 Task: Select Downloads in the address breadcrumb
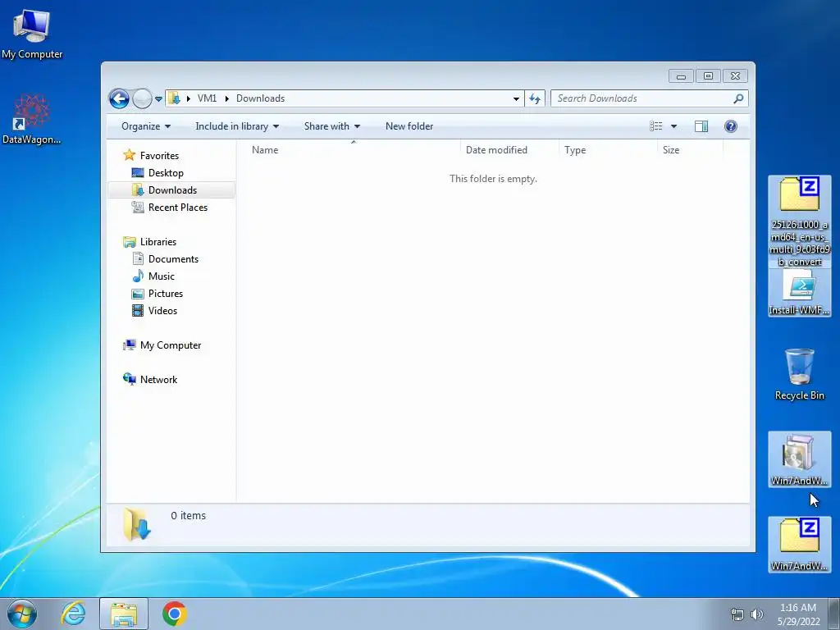coord(260,98)
